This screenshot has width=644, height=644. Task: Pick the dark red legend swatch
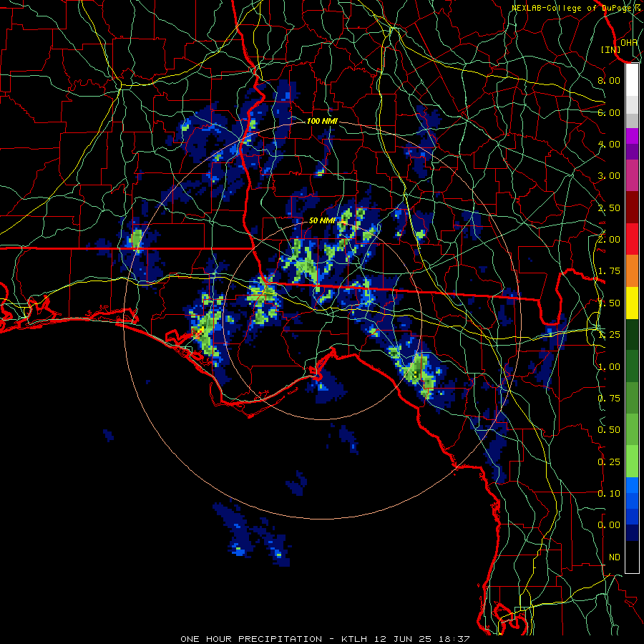click(x=632, y=208)
